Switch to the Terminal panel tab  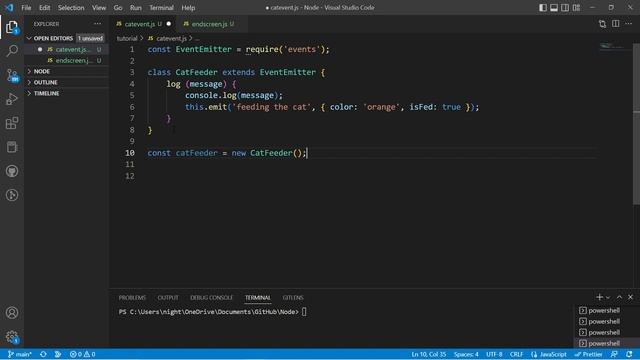(x=258, y=298)
